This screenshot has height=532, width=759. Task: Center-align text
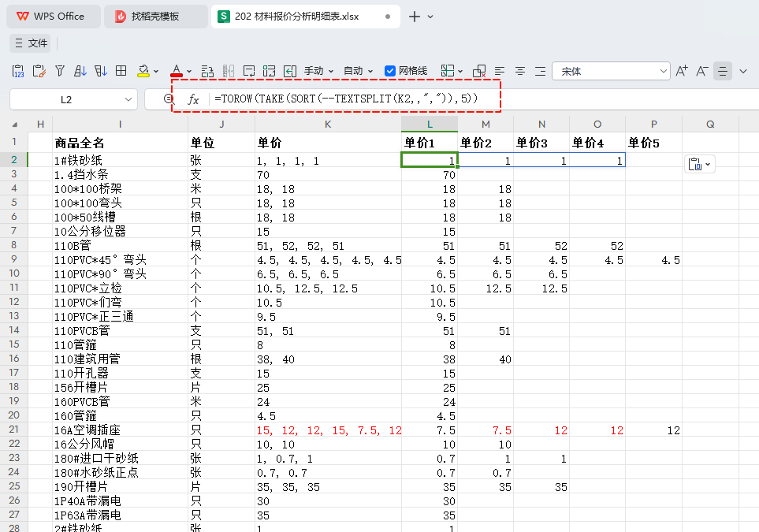[x=520, y=71]
